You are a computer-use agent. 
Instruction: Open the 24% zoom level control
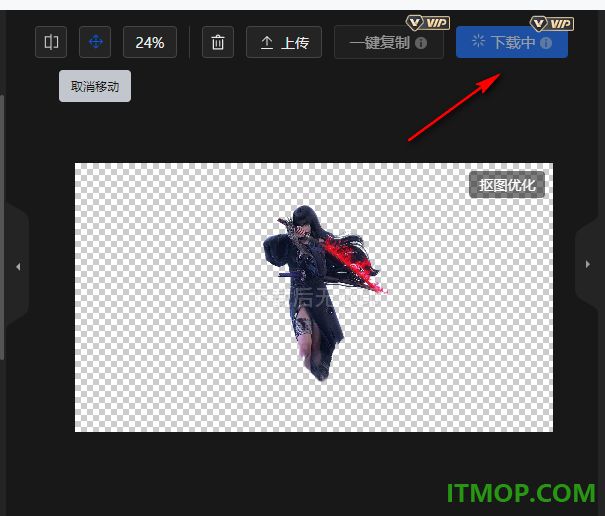pyautogui.click(x=150, y=42)
